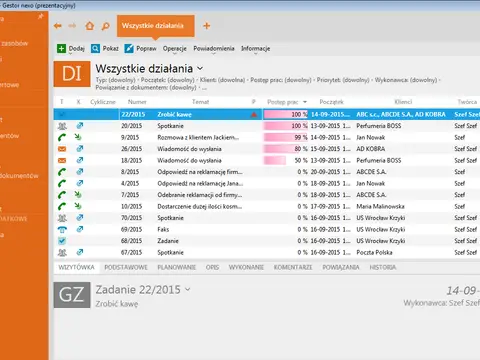Sort by the Numer column header

(137, 102)
